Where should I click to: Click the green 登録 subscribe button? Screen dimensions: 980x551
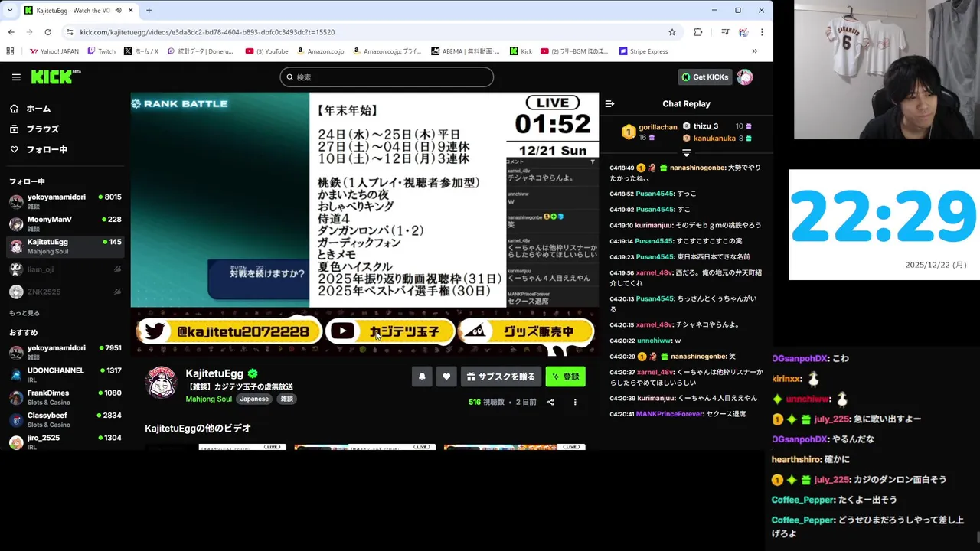[565, 377]
